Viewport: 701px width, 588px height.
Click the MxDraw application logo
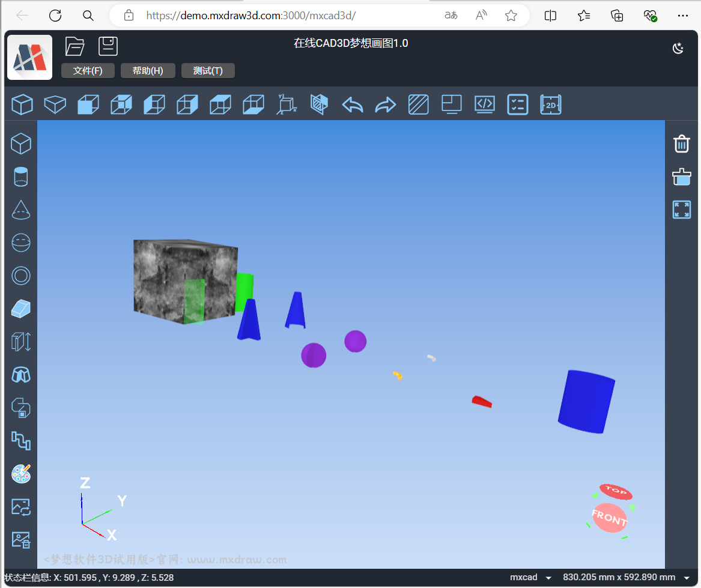(x=30, y=57)
